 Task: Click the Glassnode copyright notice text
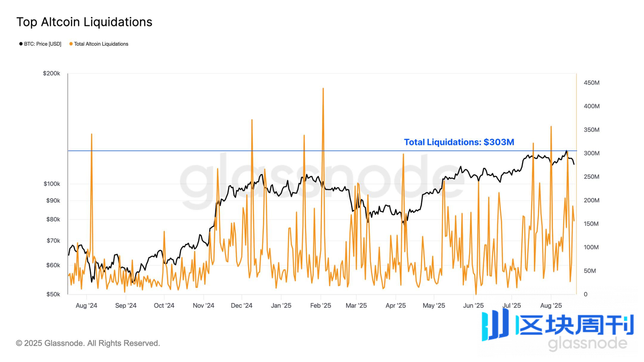click(x=88, y=343)
